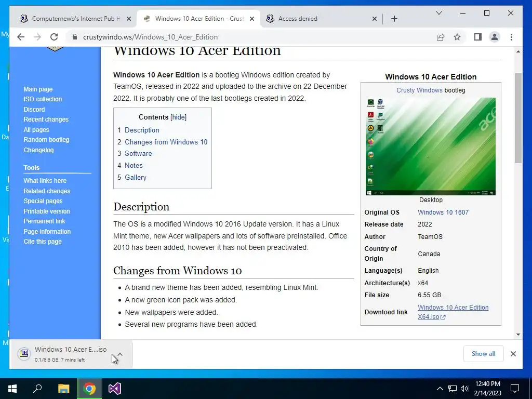Open the Windows Start menu
The image size is (532, 399).
click(x=12, y=389)
